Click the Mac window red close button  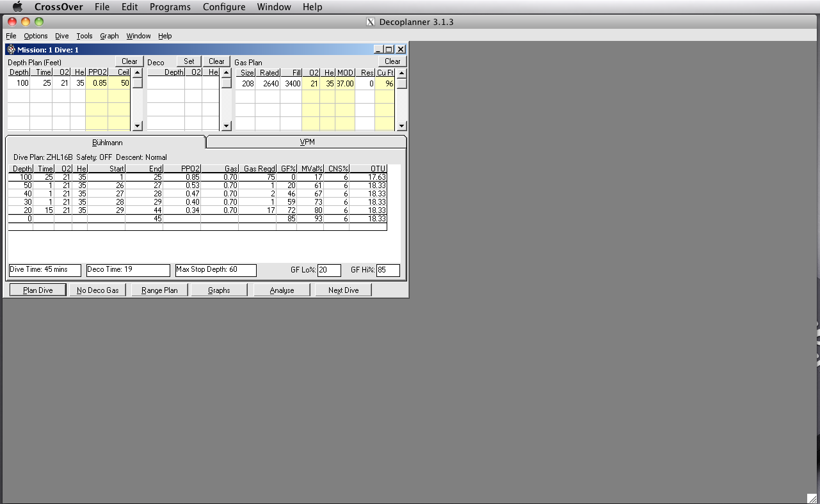click(x=12, y=22)
